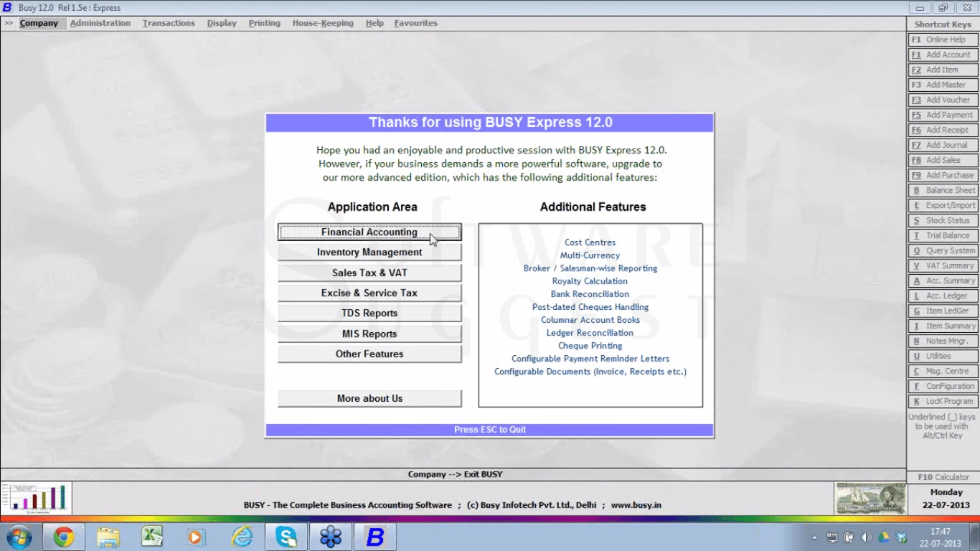The image size is (980, 551).
Task: Click the volume icon in system tray
Action: tap(866, 537)
